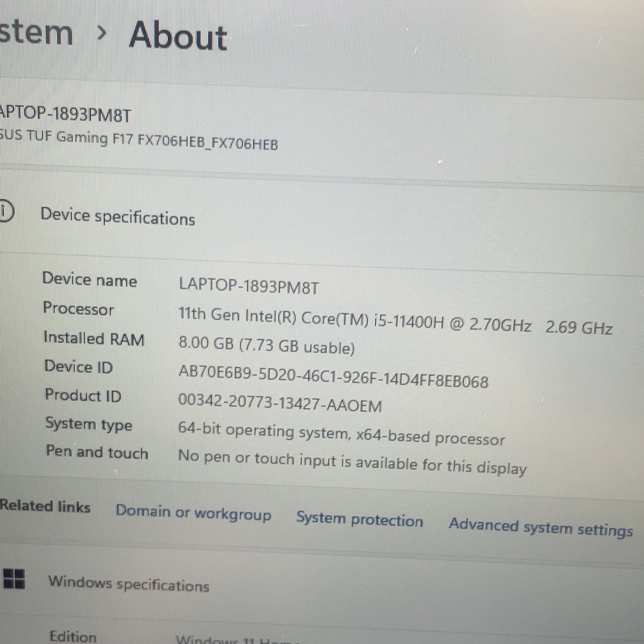Select the Product ID value 00342-20773-13427-AAOEM
This screenshot has height=644, width=644.
click(280, 403)
